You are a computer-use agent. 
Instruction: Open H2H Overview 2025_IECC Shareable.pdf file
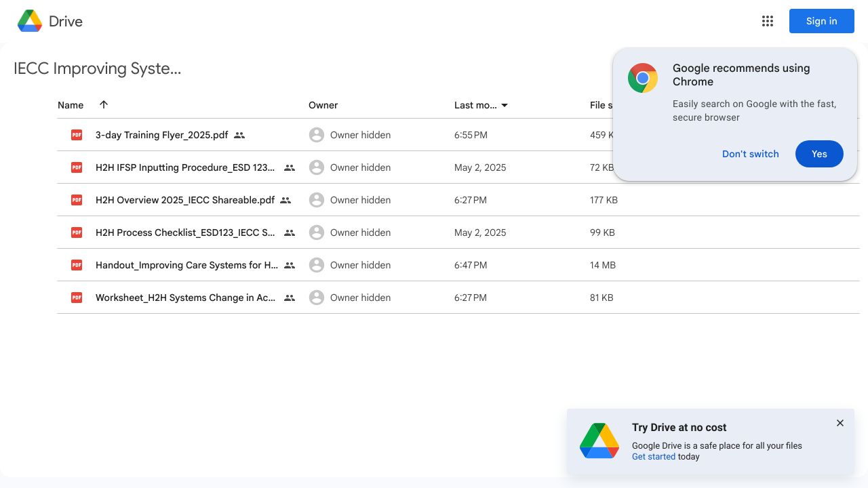click(185, 200)
